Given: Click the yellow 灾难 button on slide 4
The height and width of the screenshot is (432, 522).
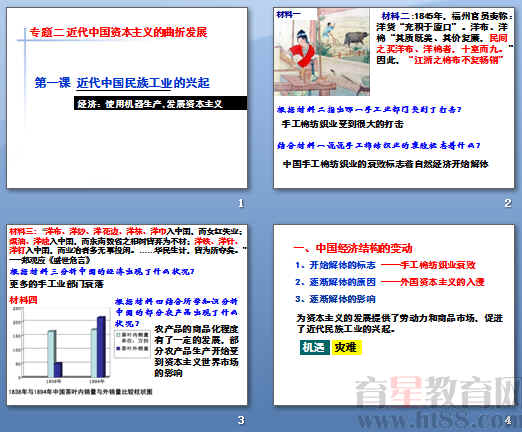Looking at the screenshot, I should click(x=346, y=347).
